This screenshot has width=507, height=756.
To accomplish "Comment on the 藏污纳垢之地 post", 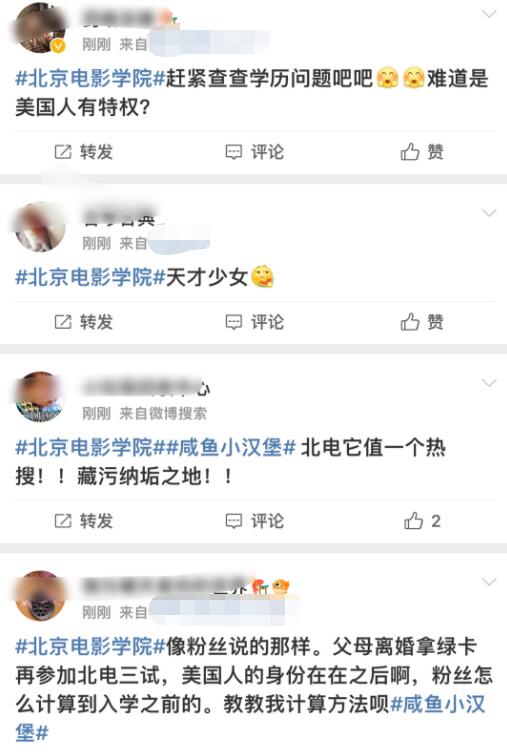I will tap(254, 521).
